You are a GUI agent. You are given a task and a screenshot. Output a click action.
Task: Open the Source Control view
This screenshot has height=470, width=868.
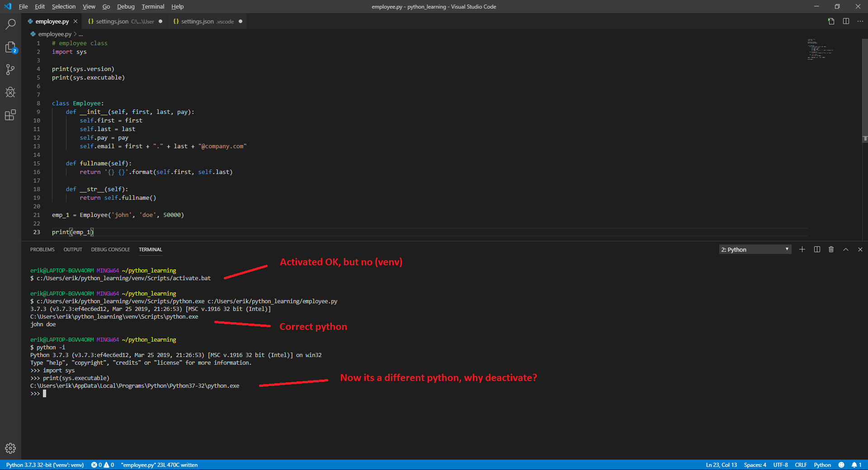click(x=10, y=70)
